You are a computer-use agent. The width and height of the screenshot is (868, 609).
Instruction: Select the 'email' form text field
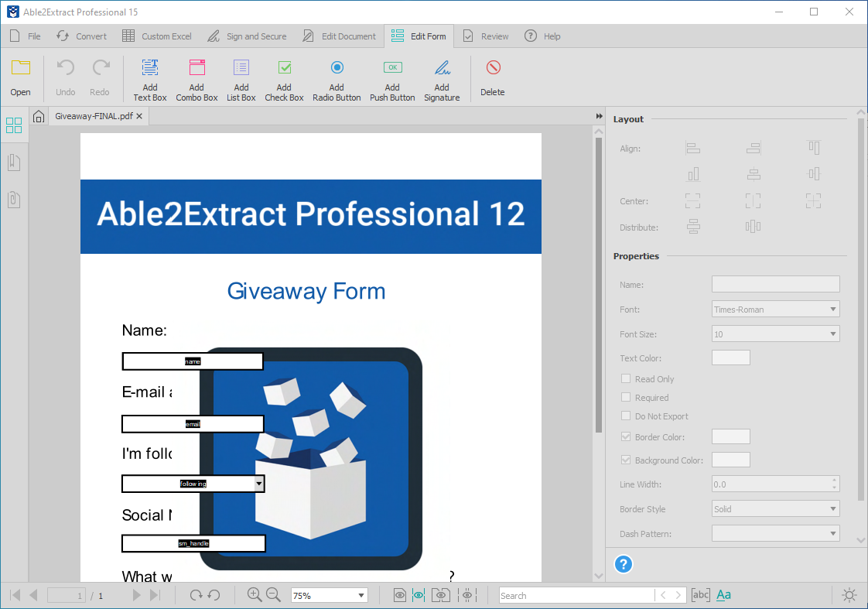[193, 424]
